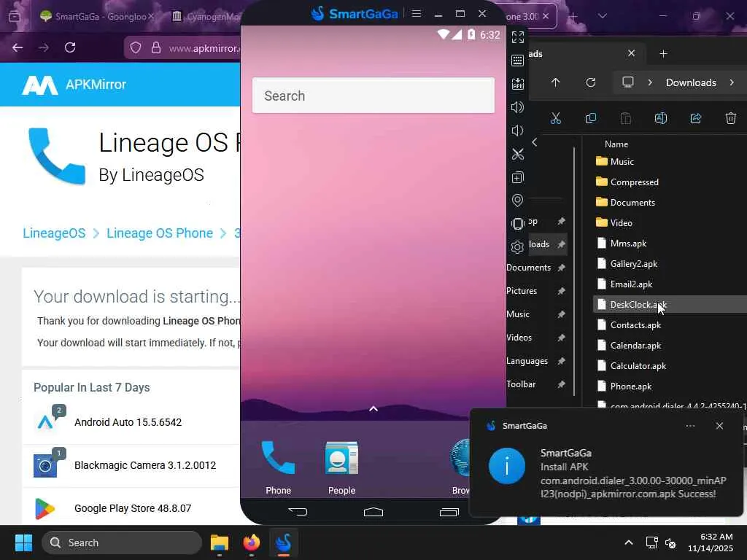Open Lineage OS Phone breadcrumb link
The image size is (747, 560).
point(160,233)
